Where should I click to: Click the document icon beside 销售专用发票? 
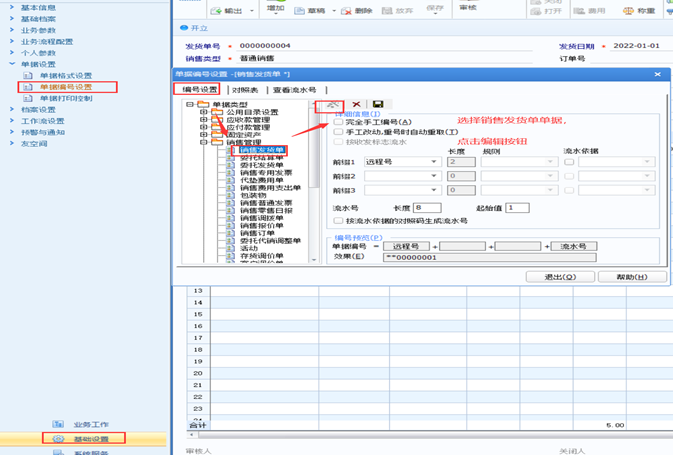pos(230,173)
